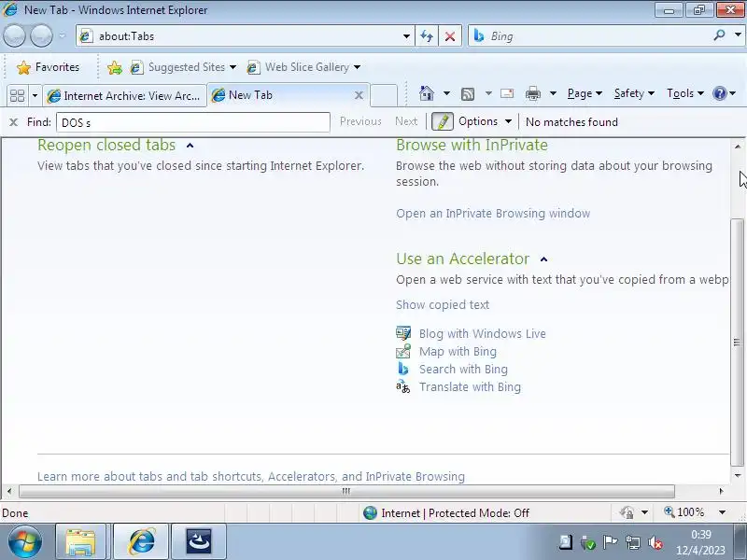Click the Back navigation button
747x560 pixels.
(14, 35)
